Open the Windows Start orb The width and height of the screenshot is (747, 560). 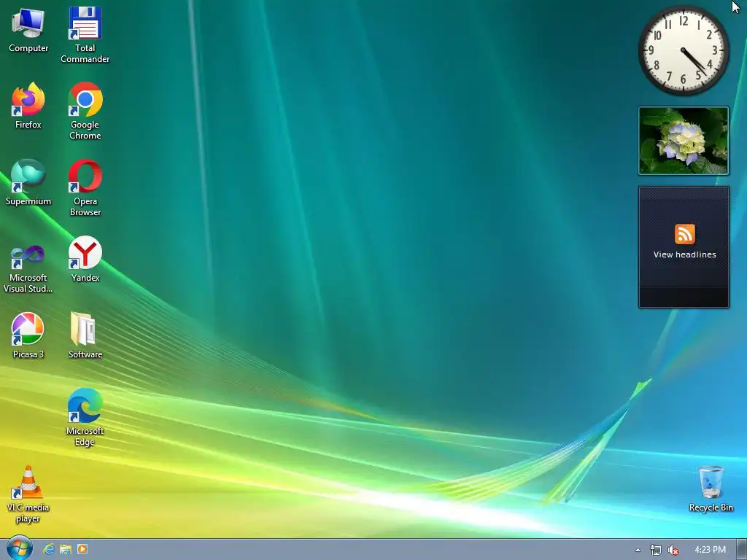coord(19,548)
